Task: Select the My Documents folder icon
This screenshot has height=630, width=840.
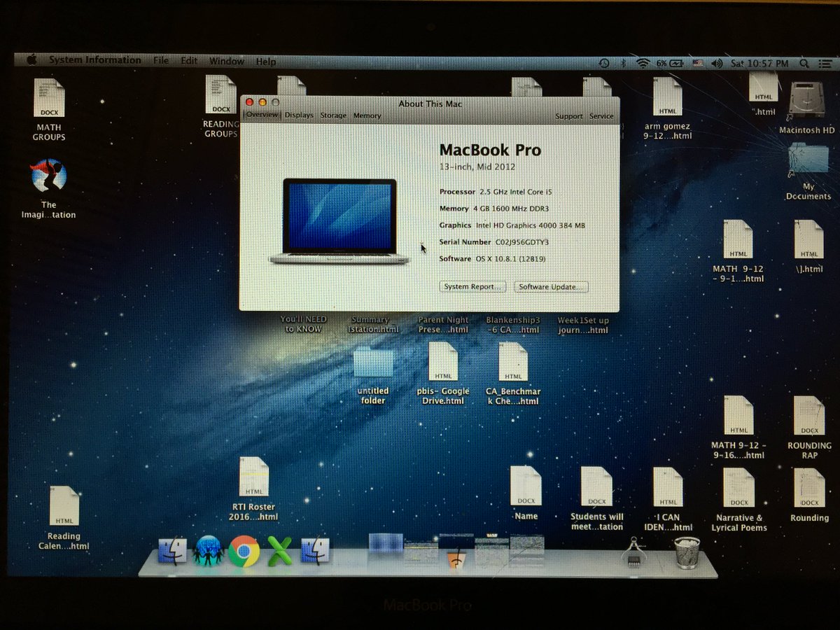Action: (808, 158)
